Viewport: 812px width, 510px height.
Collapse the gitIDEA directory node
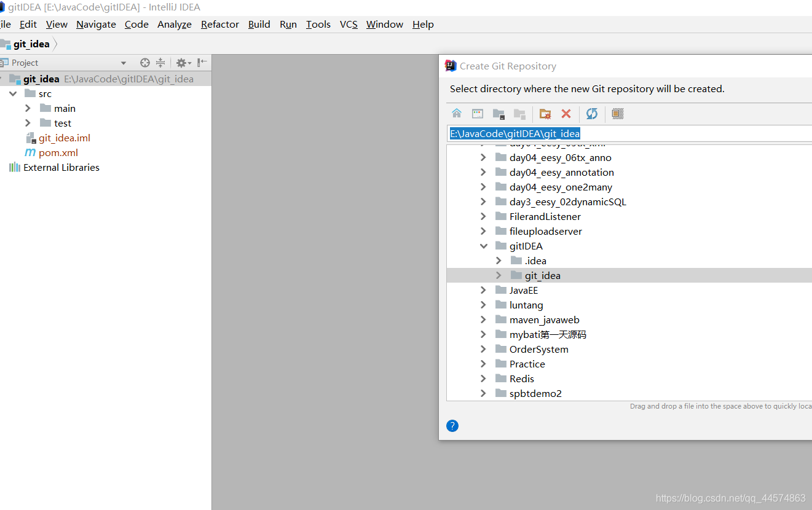pos(484,246)
